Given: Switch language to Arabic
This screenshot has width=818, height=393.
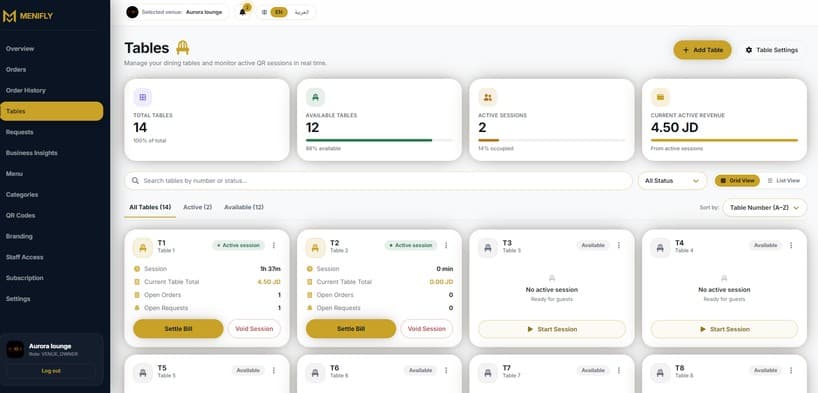Looking at the screenshot, I should click(302, 12).
